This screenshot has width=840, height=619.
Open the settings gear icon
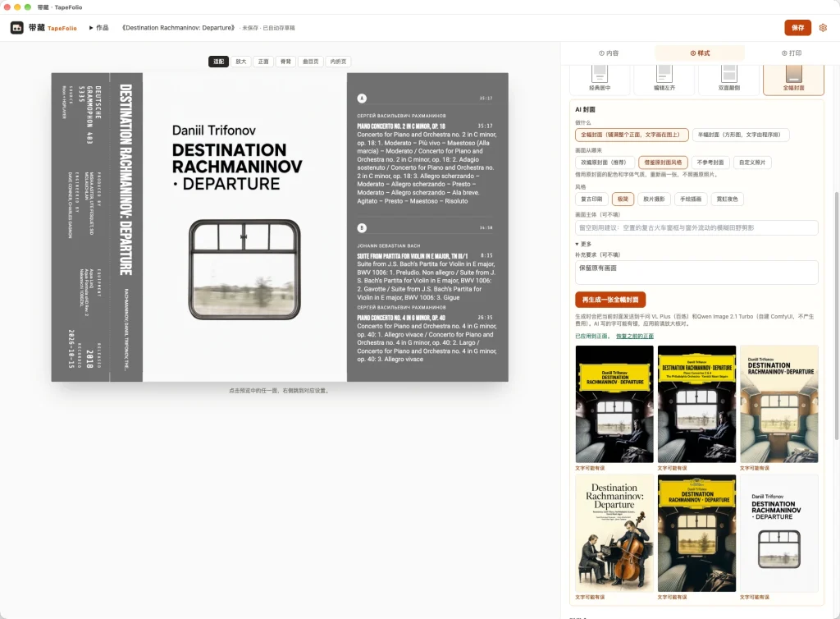pos(823,28)
